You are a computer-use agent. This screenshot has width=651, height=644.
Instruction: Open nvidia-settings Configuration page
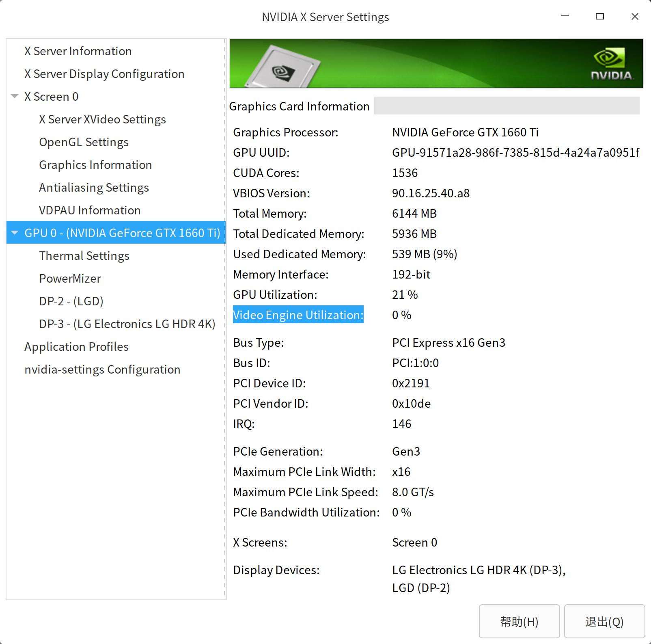pos(102,370)
